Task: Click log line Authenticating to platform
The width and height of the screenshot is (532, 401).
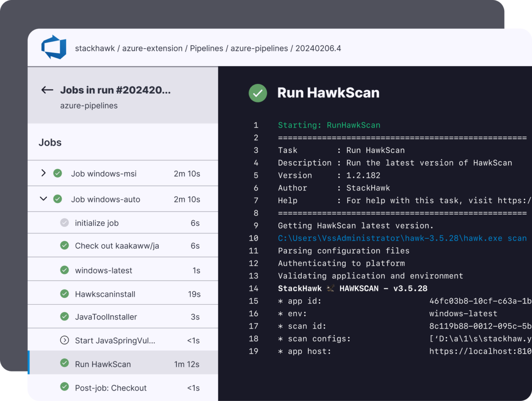Action: (x=341, y=263)
